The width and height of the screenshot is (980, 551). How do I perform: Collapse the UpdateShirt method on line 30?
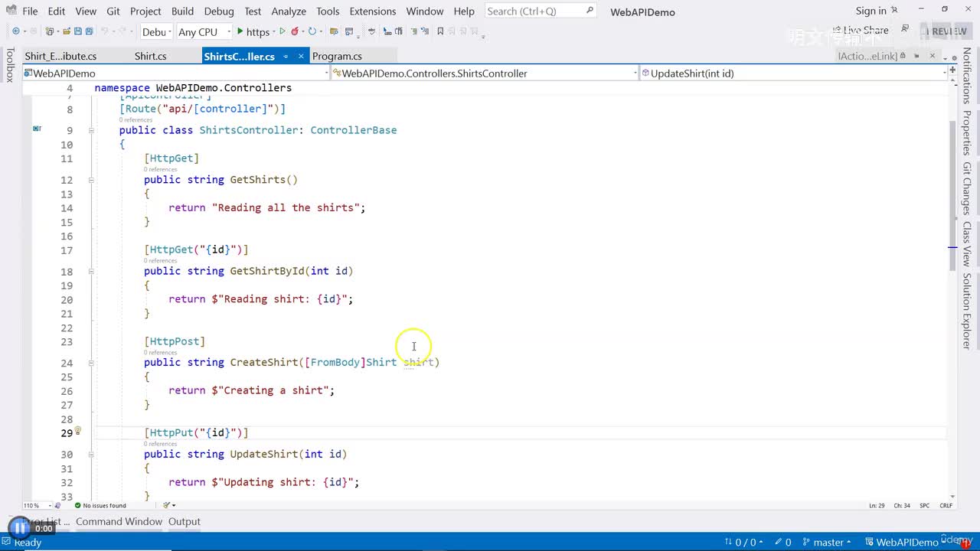[x=91, y=454]
